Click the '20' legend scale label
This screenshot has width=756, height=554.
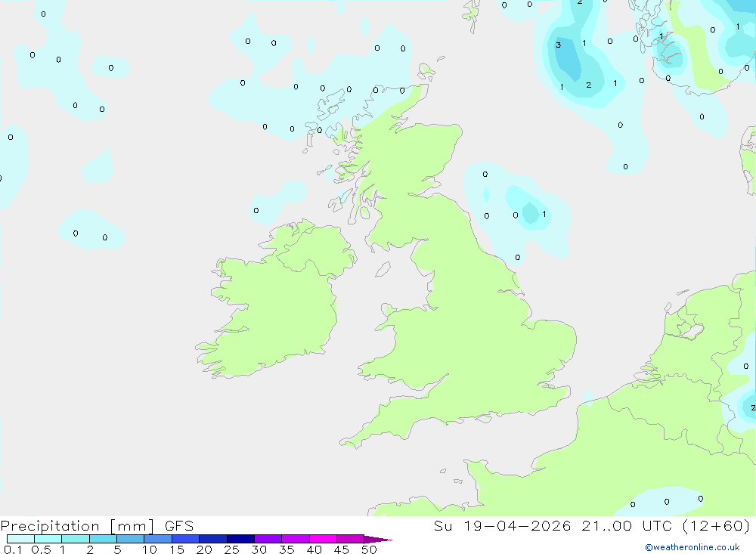pyautogui.click(x=204, y=549)
